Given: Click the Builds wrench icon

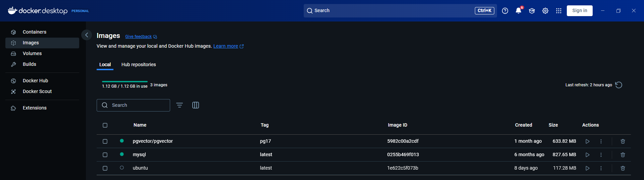Looking at the screenshot, I should pyautogui.click(x=13, y=64).
